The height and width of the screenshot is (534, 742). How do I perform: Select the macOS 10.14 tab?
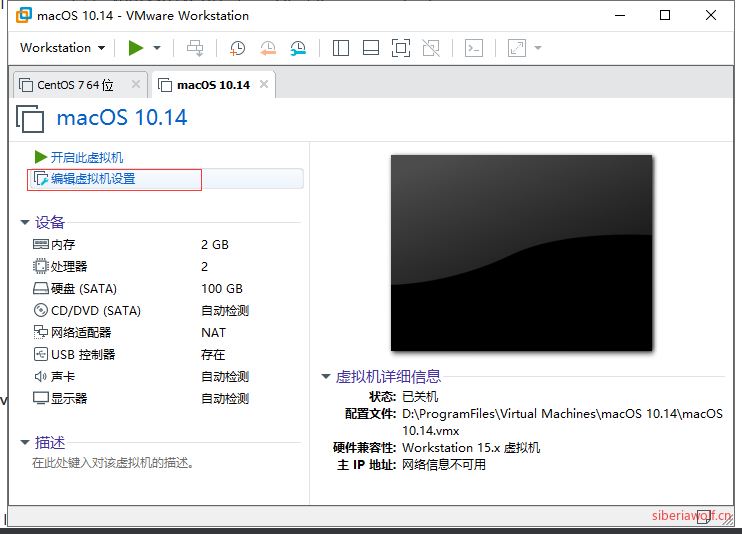coord(213,85)
